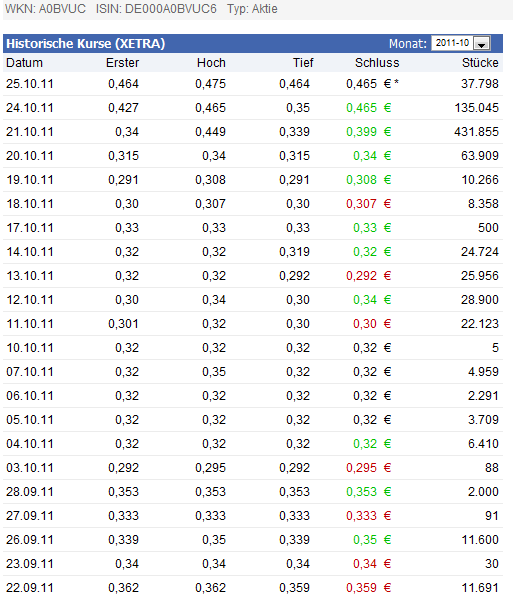Click the Stücke column header

(480, 63)
